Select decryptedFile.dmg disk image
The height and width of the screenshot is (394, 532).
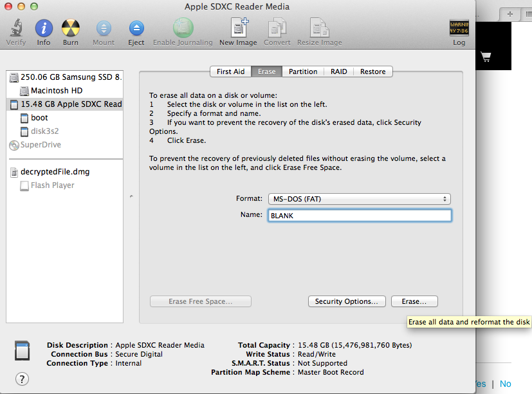coord(65,172)
